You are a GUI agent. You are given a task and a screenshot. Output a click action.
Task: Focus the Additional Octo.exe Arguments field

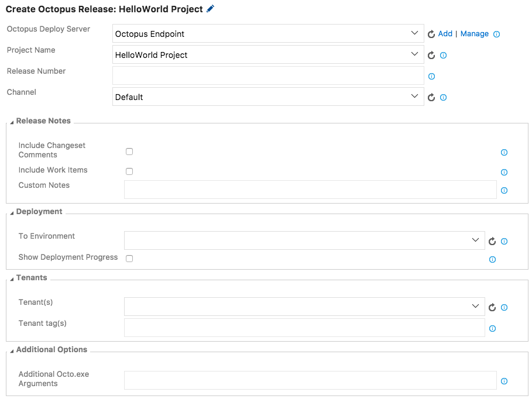[310, 380]
